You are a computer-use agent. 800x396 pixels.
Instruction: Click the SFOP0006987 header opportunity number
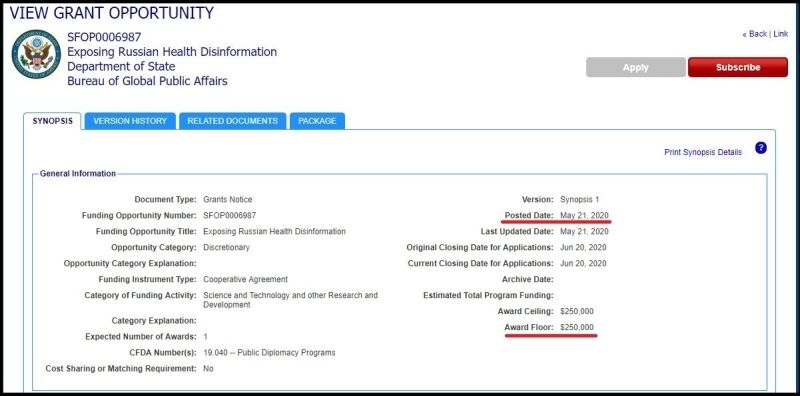104,37
